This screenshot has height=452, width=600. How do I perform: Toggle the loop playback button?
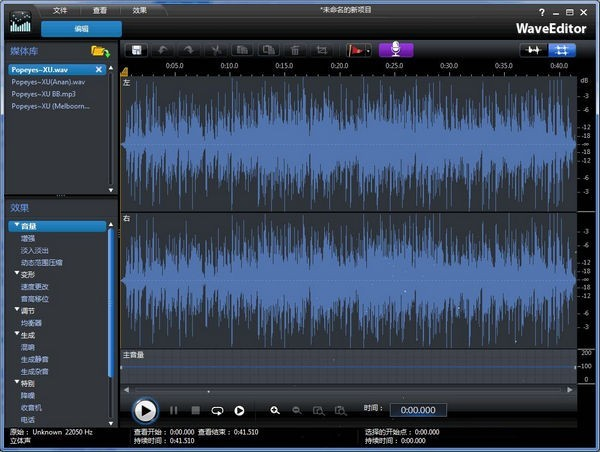point(217,410)
